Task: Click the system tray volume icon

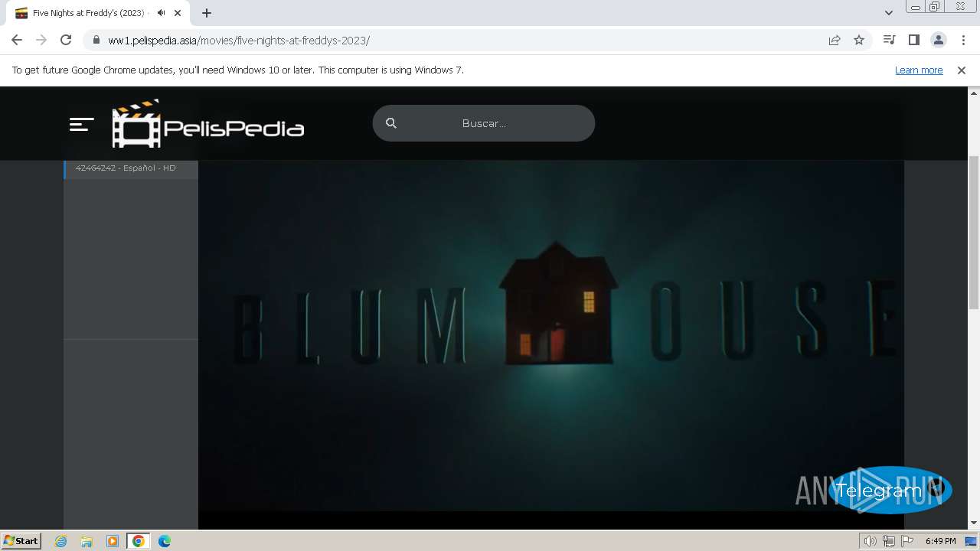Action: 871,541
